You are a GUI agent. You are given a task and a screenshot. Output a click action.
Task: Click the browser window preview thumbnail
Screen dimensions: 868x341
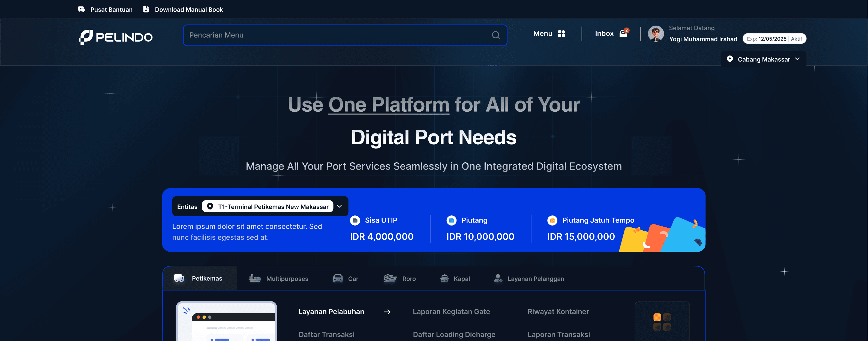click(226, 321)
